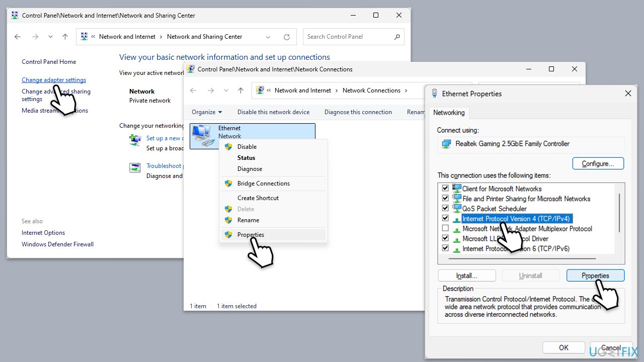The image size is (644, 362).
Task: Click Back arrow in Network and Sharing Center
Action: pos(18,37)
